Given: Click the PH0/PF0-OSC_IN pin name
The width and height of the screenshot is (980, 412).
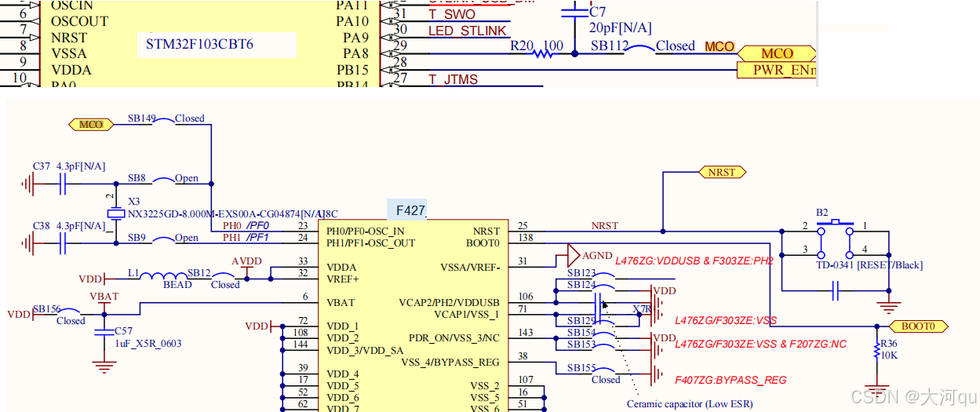Looking at the screenshot, I should [366, 232].
